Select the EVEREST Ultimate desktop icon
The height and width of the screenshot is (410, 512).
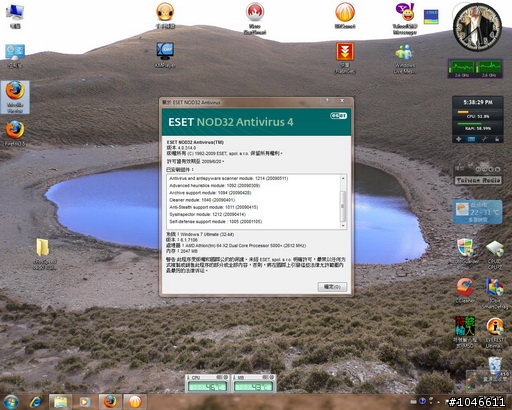pos(495,333)
